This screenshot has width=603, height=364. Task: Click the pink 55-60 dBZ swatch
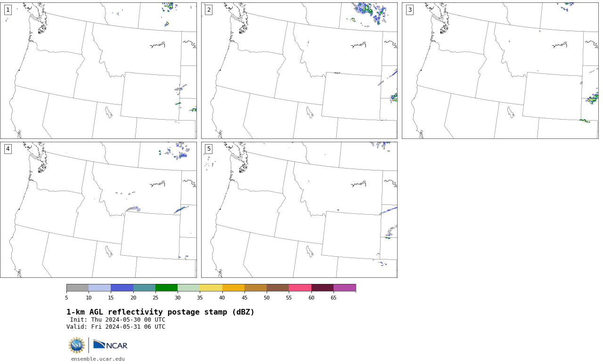coord(300,288)
